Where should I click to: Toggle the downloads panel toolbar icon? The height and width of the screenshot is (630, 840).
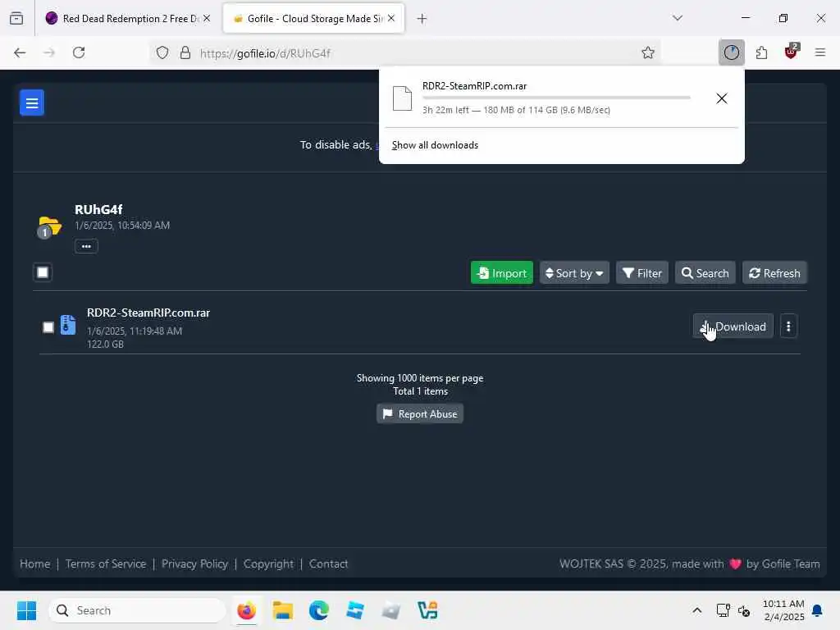(x=731, y=52)
